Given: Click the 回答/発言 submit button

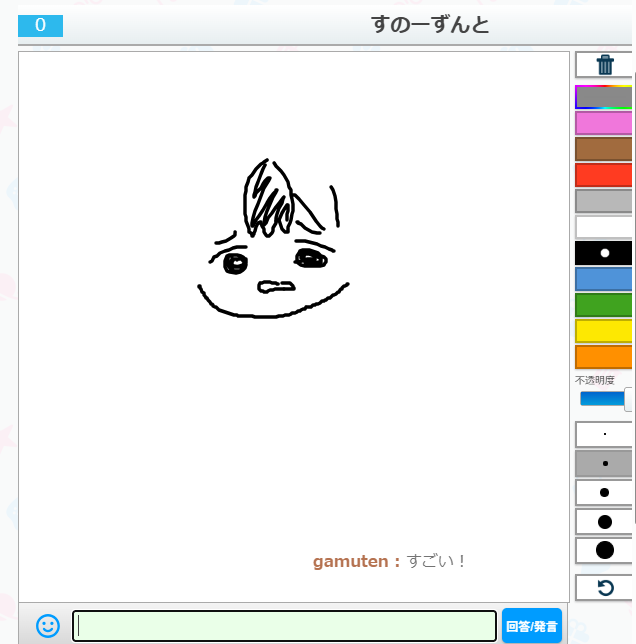Looking at the screenshot, I should [x=531, y=626].
